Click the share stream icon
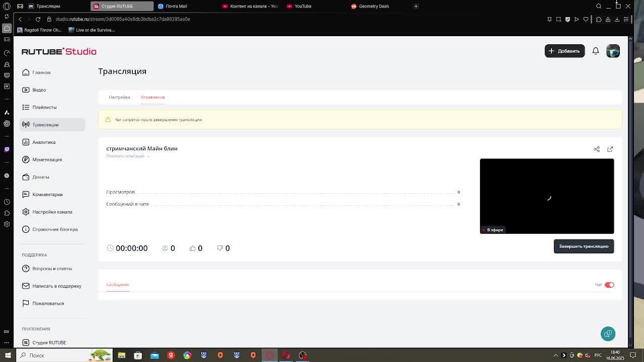 point(597,149)
